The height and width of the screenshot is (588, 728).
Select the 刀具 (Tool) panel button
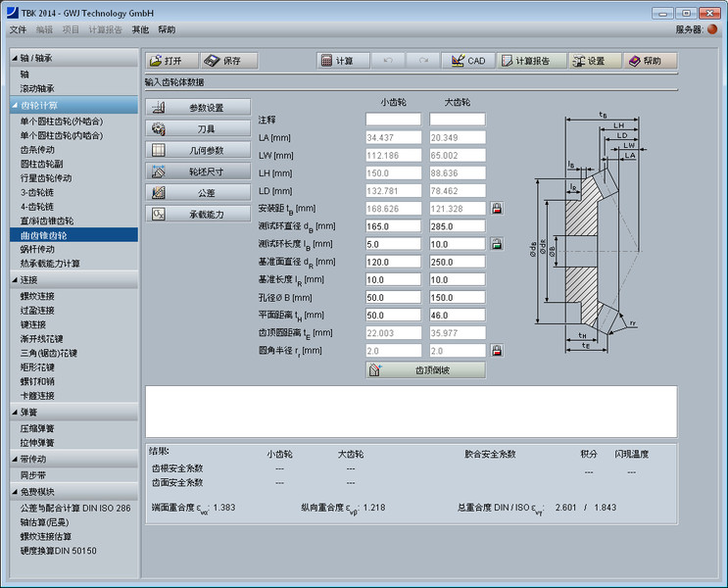pos(198,128)
